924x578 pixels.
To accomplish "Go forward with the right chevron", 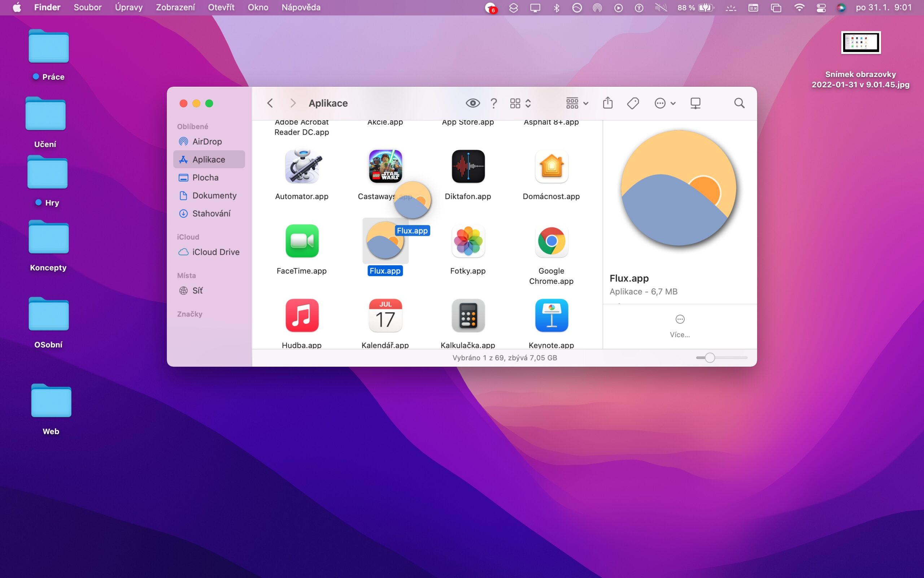I will pos(293,103).
